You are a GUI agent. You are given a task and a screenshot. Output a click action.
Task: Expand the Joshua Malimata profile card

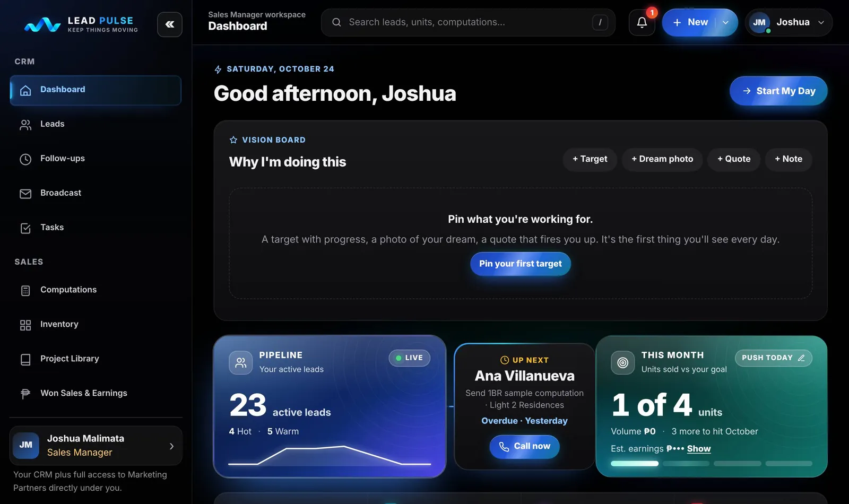point(96,446)
